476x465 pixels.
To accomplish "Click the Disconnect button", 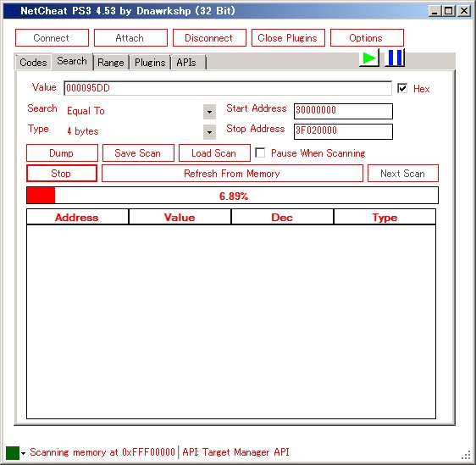I will (x=209, y=38).
